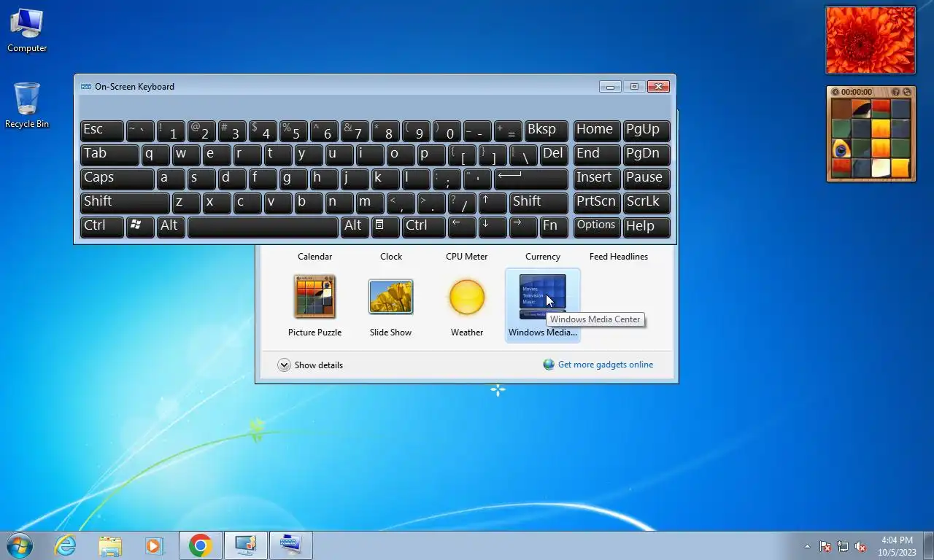Select the Currency gadget label
Screen dimensions: 934x560
542,257
